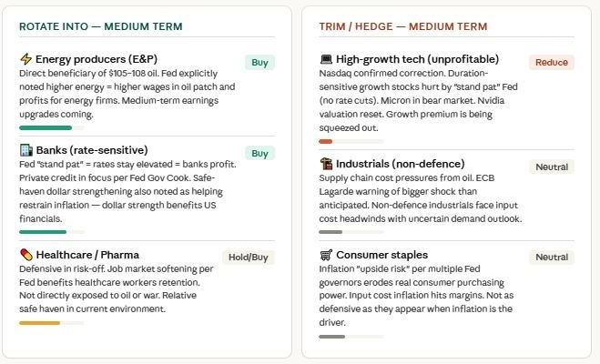Click the yellow progress bar under Healthcare / Pharma
This screenshot has width=600, height=364.
(39, 323)
